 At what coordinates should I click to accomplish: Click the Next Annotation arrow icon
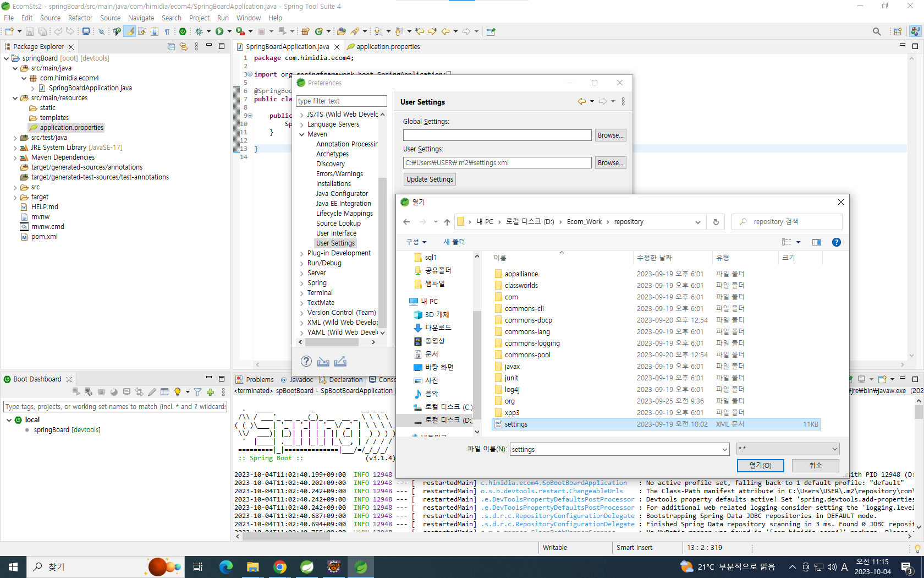point(378,31)
